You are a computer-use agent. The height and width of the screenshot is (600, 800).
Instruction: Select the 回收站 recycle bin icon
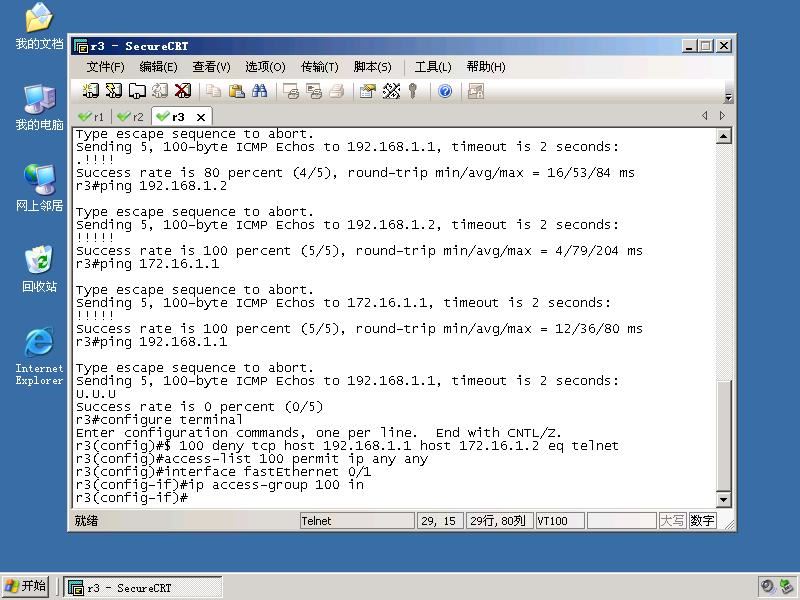pos(39,269)
